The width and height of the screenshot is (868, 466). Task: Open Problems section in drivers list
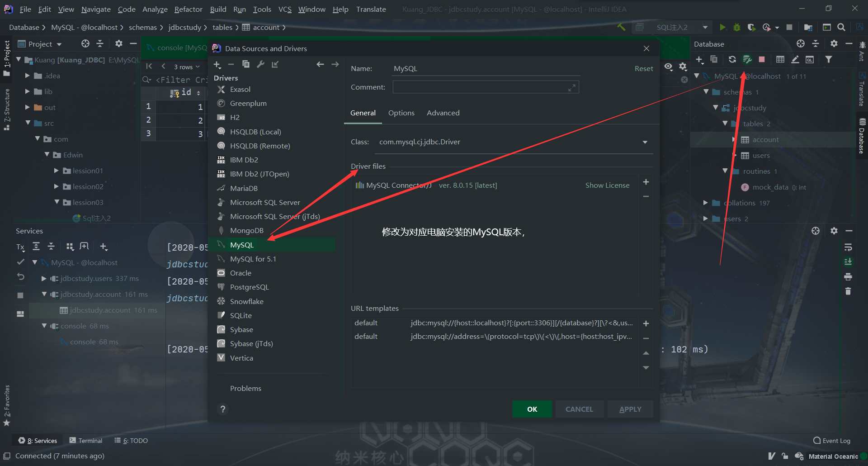click(245, 388)
